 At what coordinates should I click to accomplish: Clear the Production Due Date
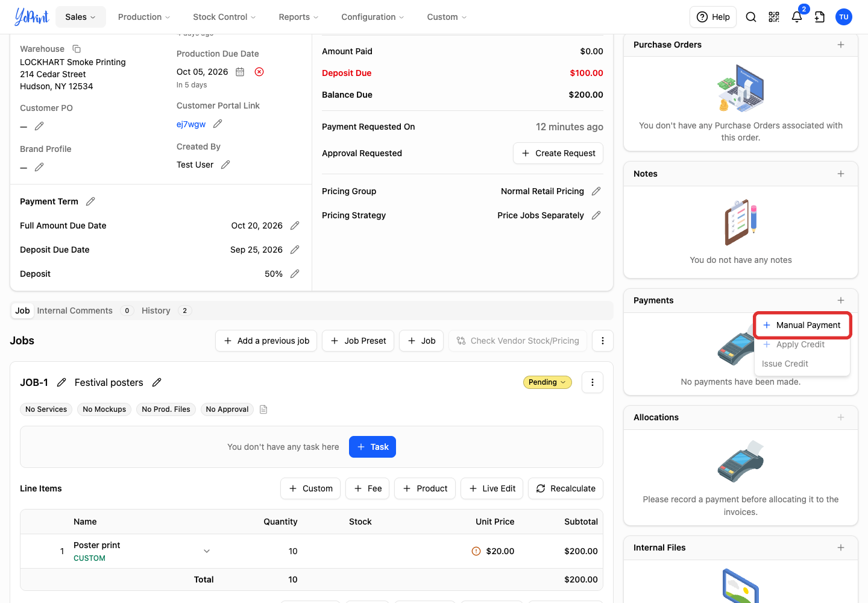(x=259, y=72)
